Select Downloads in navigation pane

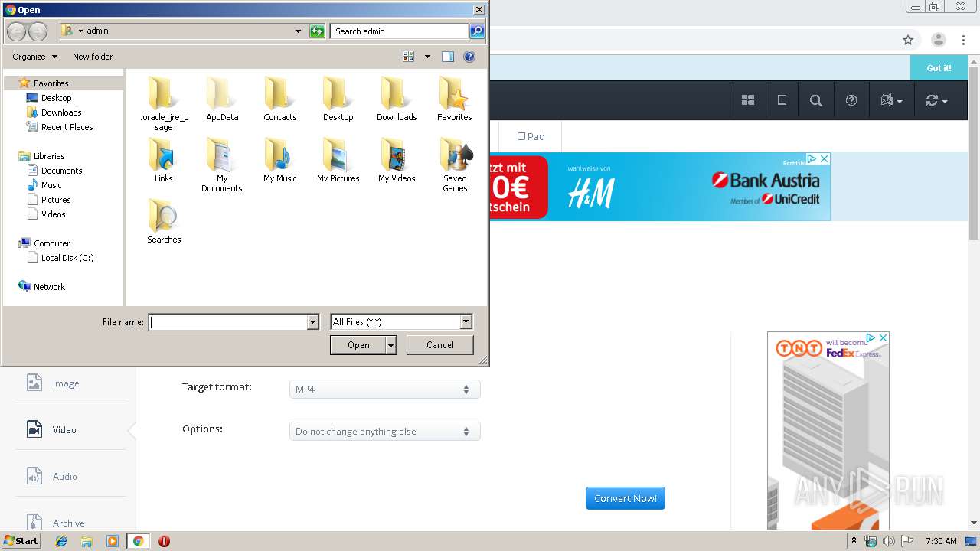click(54, 112)
